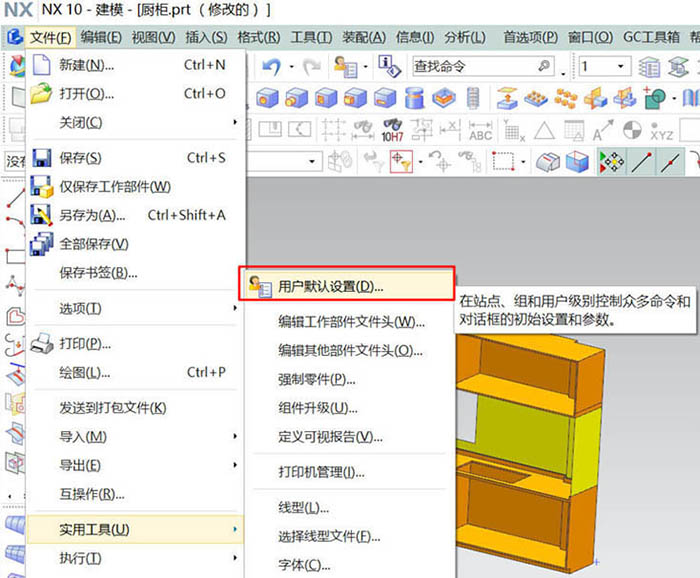The width and height of the screenshot is (700, 578).
Task: Click the Undo arrow icon
Action: pos(271,67)
